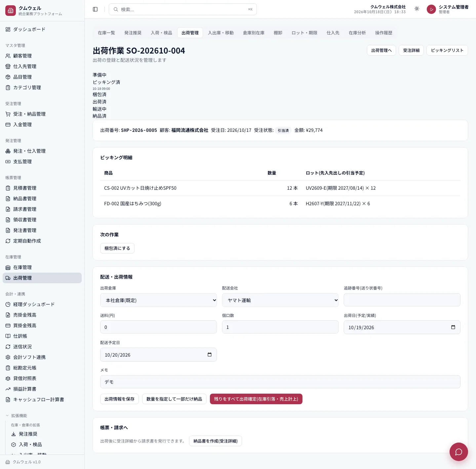Click the 入金管理 card icon
The width and height of the screenshot is (476, 469).
coord(8,125)
